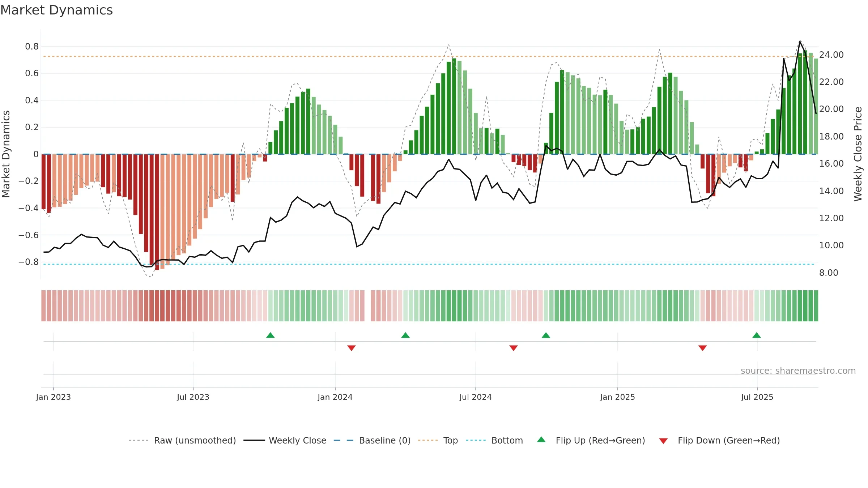
Task: Toggle Flip Up (Red→Green) legend entry
Action: point(591,440)
